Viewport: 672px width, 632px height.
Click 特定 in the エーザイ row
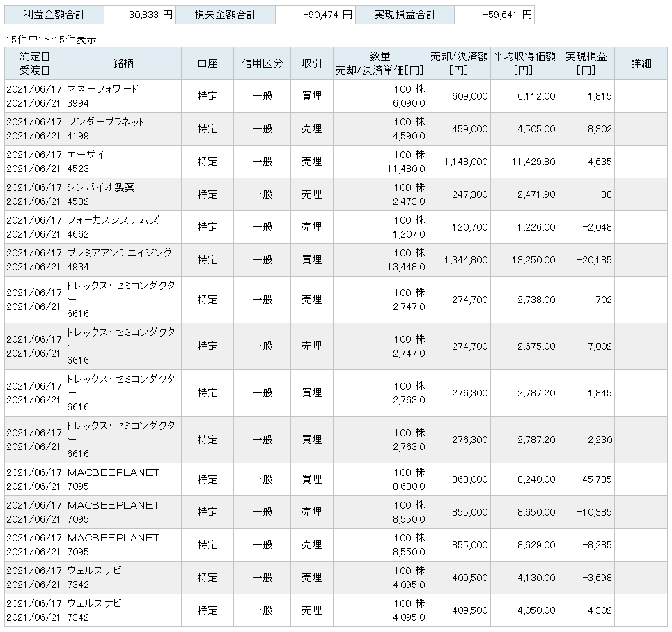tap(208, 162)
